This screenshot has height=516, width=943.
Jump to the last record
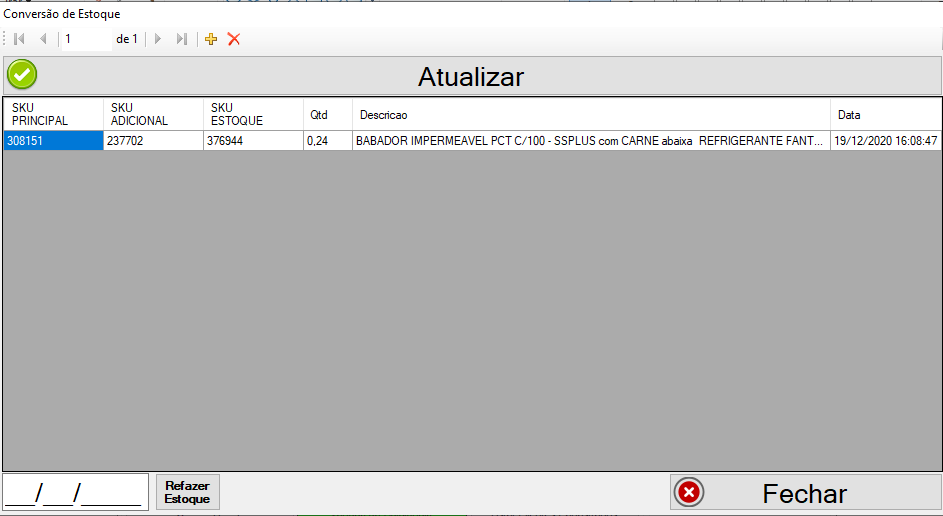182,39
